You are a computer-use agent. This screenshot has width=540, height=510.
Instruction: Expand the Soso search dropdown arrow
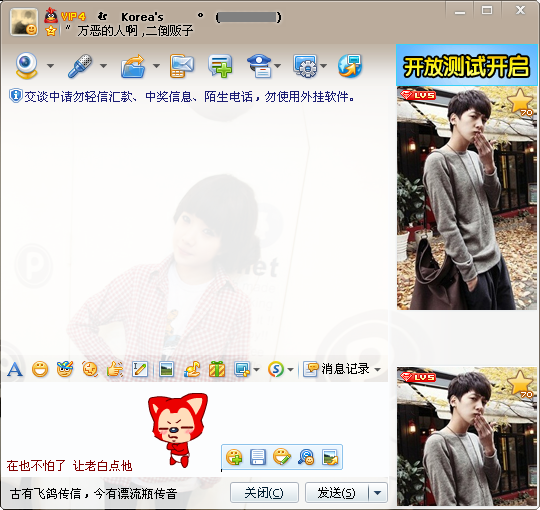coord(290,370)
